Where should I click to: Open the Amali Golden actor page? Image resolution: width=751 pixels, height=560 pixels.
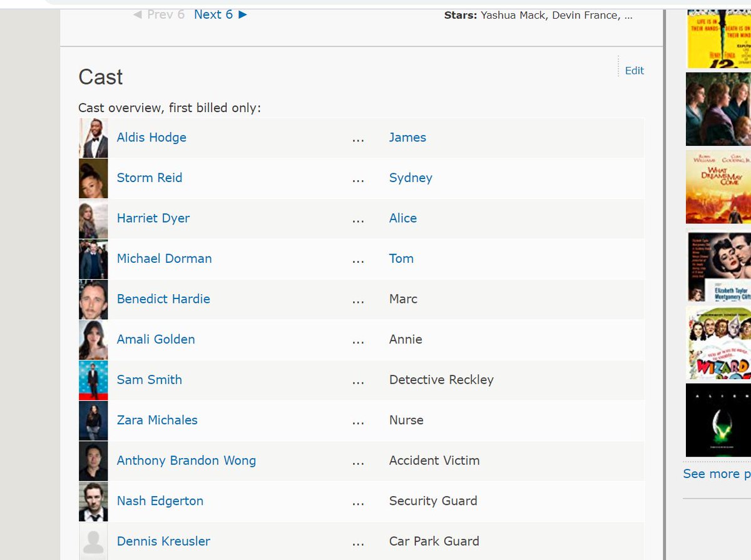[156, 339]
